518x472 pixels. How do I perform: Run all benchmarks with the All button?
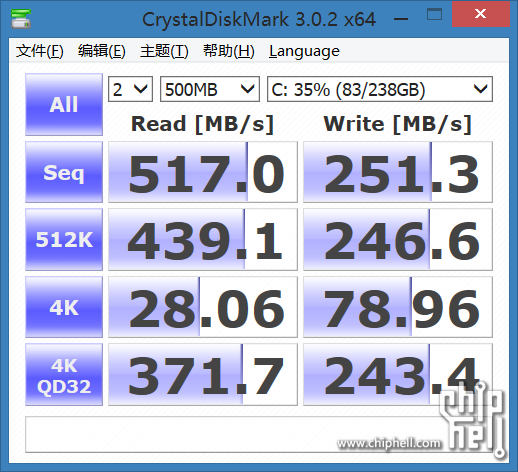(x=64, y=104)
